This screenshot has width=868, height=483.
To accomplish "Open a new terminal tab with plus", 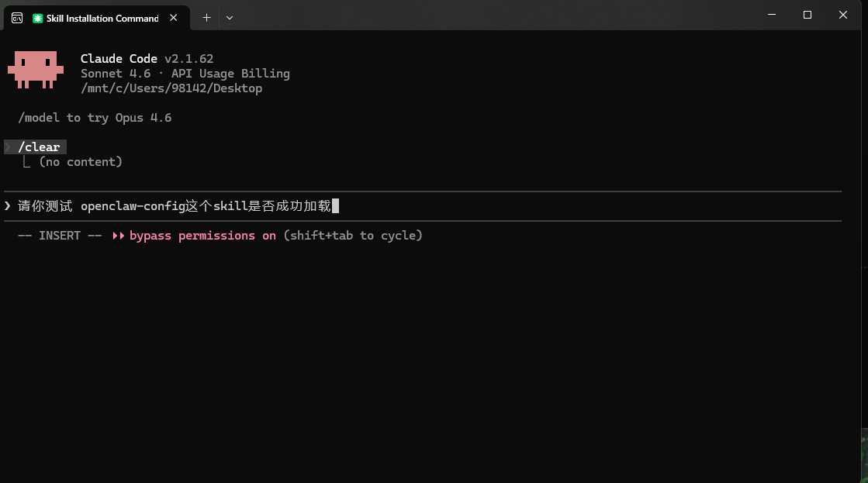I will 206,17.
